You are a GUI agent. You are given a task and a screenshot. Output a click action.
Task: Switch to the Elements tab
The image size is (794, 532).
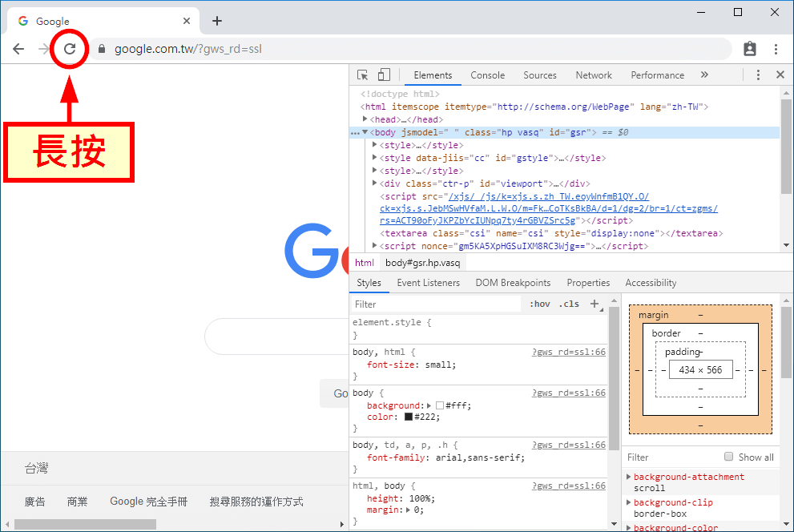pyautogui.click(x=433, y=75)
